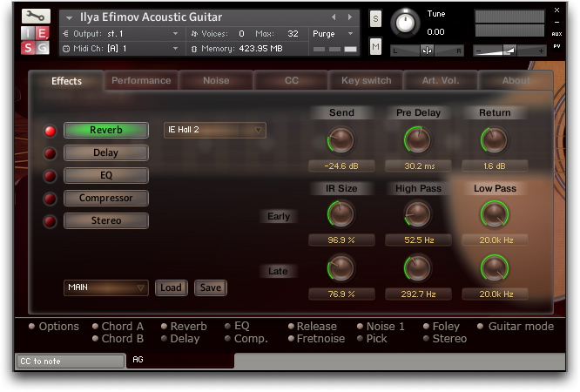This screenshot has height=392, width=580.
Task: Switch to the Performance tab
Action: click(141, 80)
